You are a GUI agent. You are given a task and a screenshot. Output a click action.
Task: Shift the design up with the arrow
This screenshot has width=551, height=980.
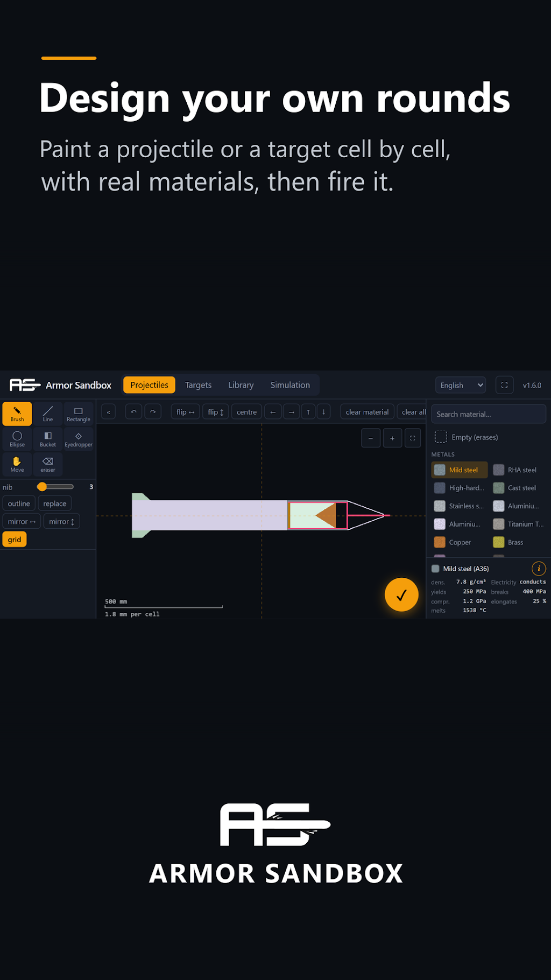(308, 412)
